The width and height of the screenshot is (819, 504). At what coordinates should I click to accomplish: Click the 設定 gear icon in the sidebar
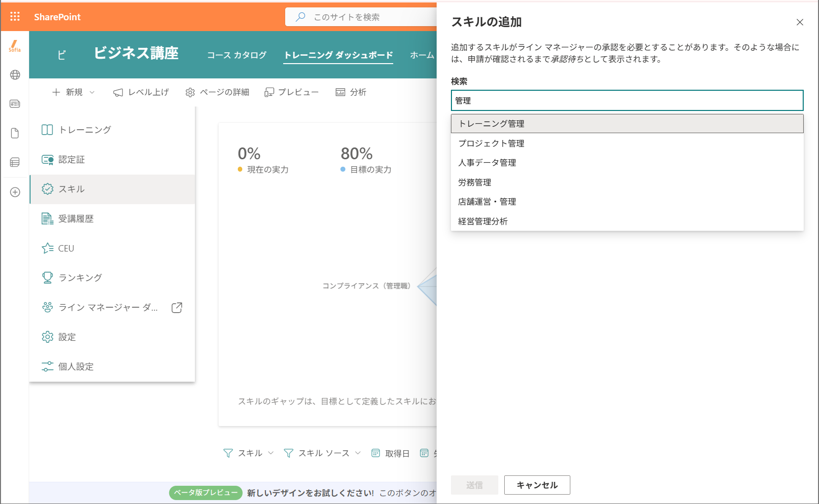47,337
